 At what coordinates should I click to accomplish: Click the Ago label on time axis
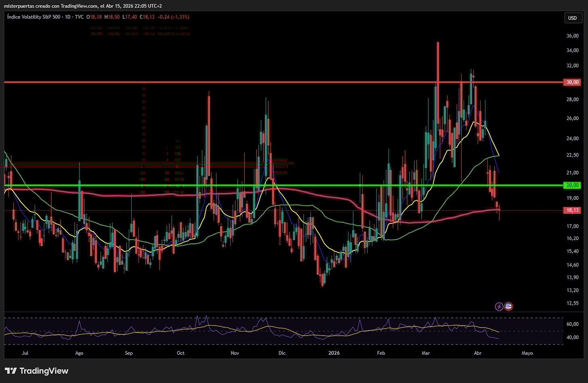click(x=79, y=353)
